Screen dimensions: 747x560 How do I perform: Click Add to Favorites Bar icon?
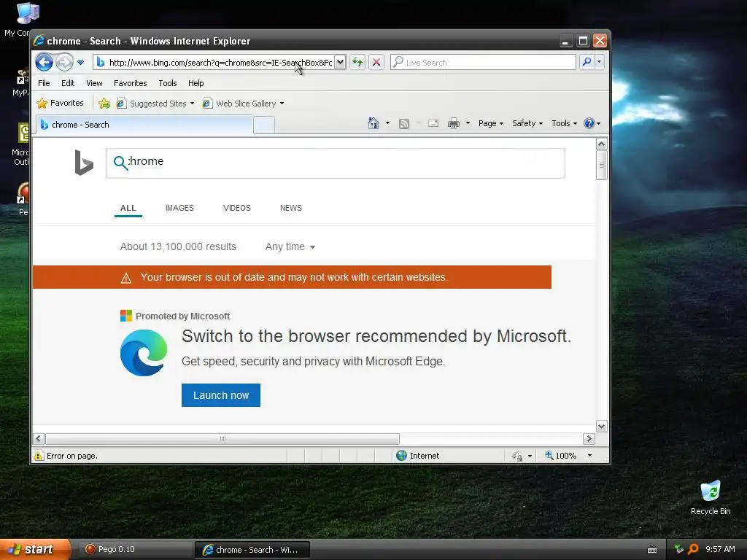click(104, 103)
